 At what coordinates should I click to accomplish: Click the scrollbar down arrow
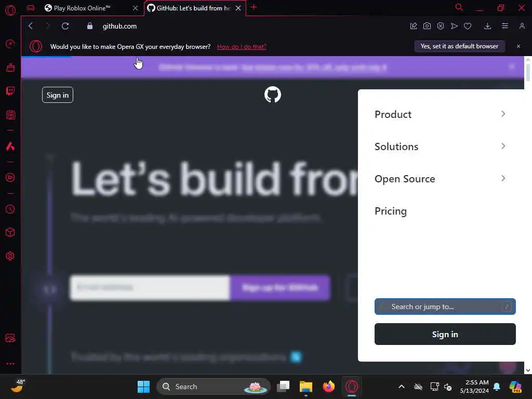(528, 370)
